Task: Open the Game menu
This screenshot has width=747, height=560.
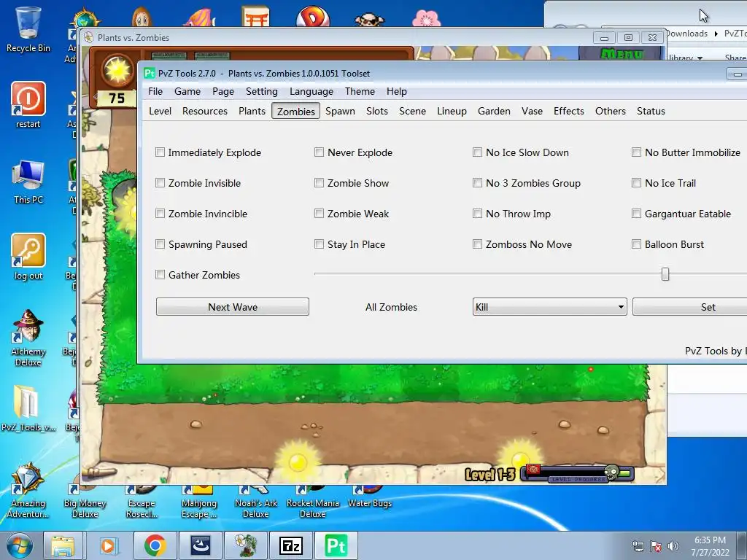Action: tap(187, 91)
